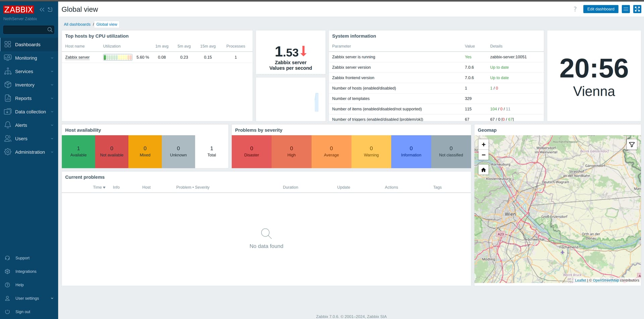Click the Inventory cube icon
This screenshot has height=319, width=644.
pos(8,85)
